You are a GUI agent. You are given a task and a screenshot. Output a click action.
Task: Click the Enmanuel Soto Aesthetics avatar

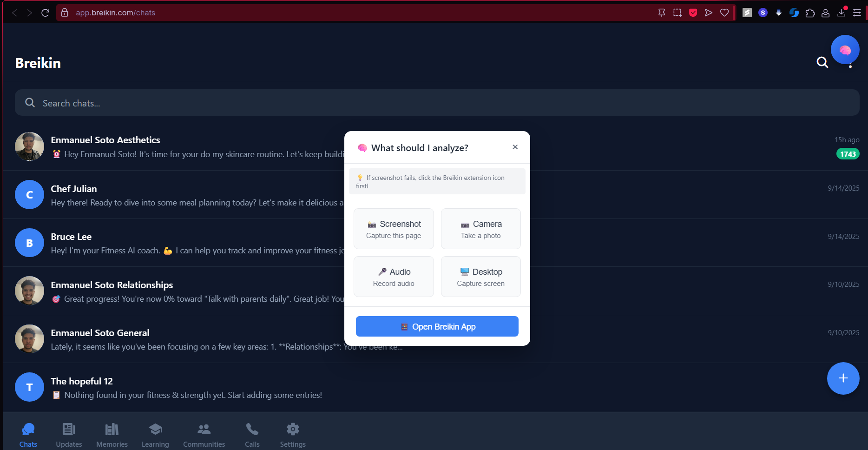pos(29,146)
